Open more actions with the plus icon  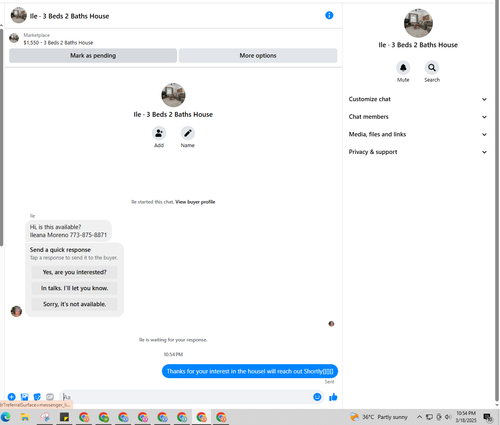(x=11, y=397)
